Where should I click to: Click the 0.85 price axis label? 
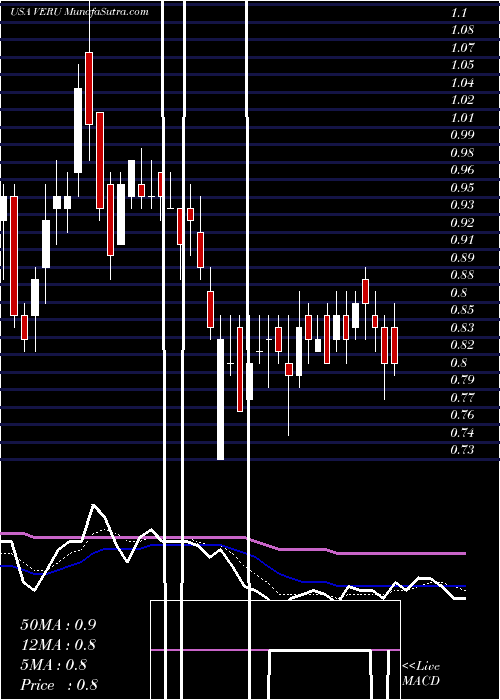(462, 310)
